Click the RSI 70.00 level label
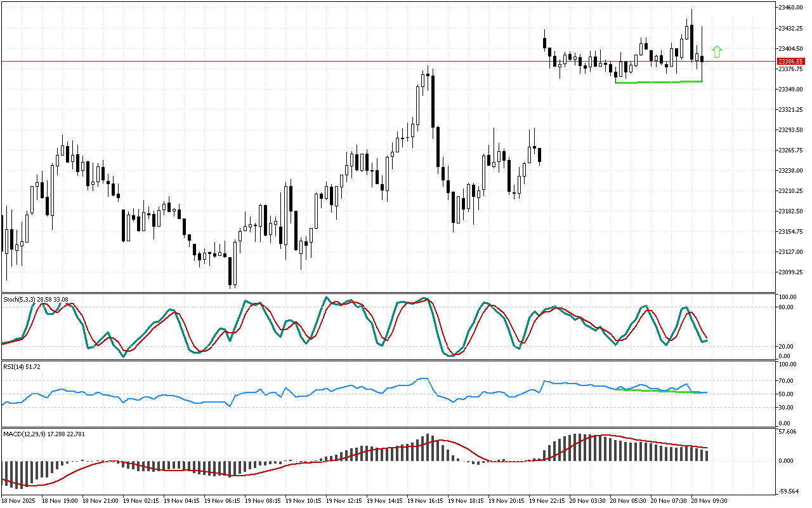 [x=787, y=380]
